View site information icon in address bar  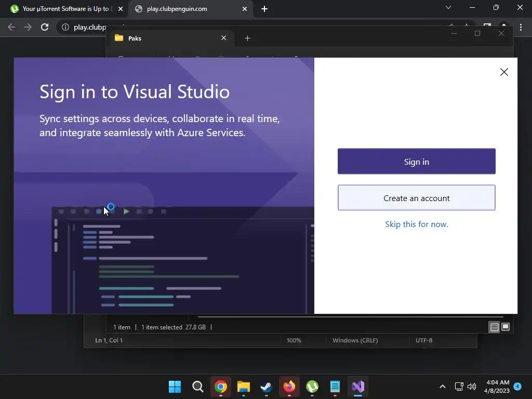(x=65, y=27)
